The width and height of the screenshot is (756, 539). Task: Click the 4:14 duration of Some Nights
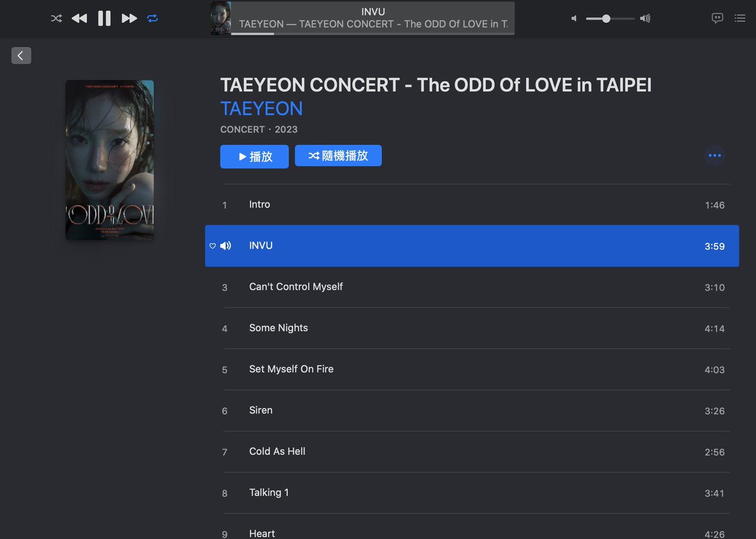click(x=714, y=328)
